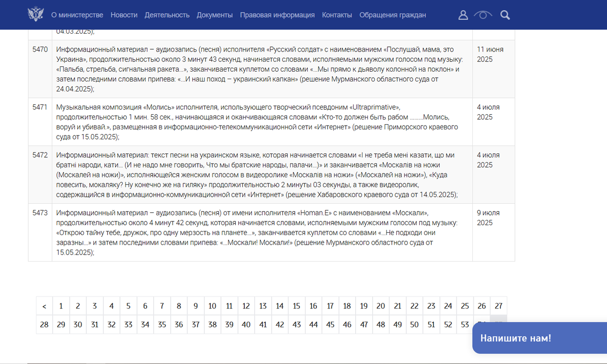The image size is (607, 364).
Task: Click the description mentioning Хабаровского краевого суда
Action: coord(262,175)
